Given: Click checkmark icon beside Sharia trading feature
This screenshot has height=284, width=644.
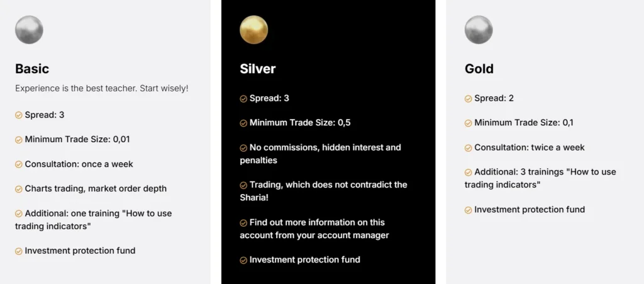Looking at the screenshot, I should coord(243,185).
